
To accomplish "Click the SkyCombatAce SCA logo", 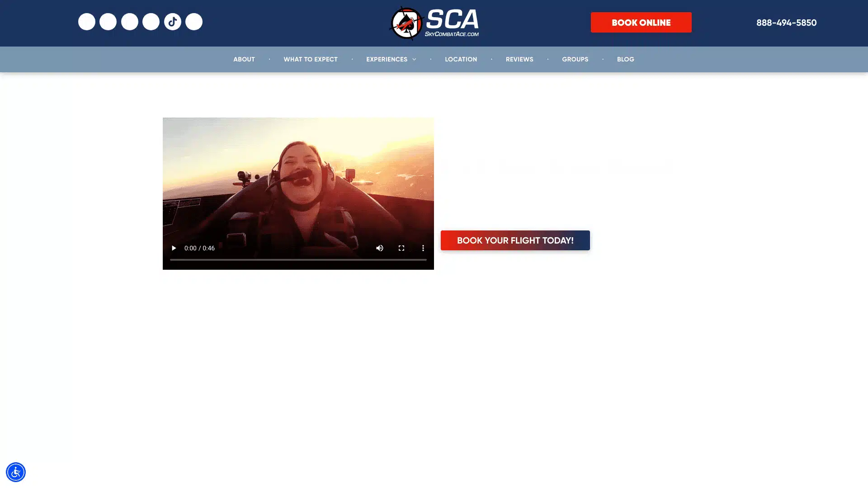I will tap(434, 23).
